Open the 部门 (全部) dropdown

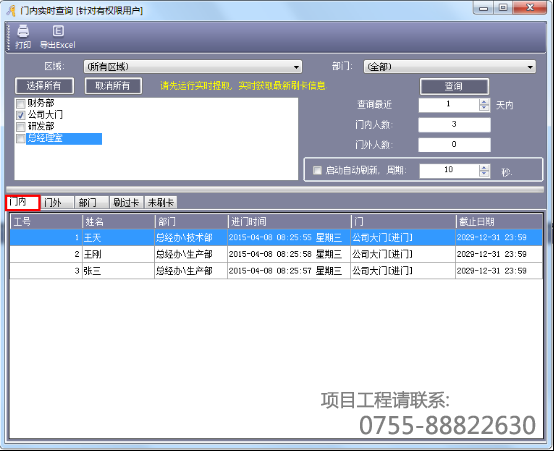[x=450, y=66]
